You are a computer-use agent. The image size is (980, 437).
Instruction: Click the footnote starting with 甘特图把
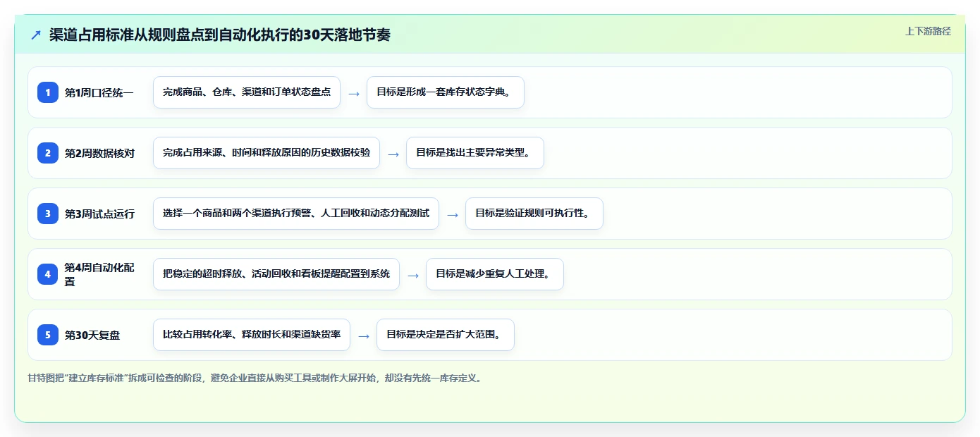tap(256, 378)
